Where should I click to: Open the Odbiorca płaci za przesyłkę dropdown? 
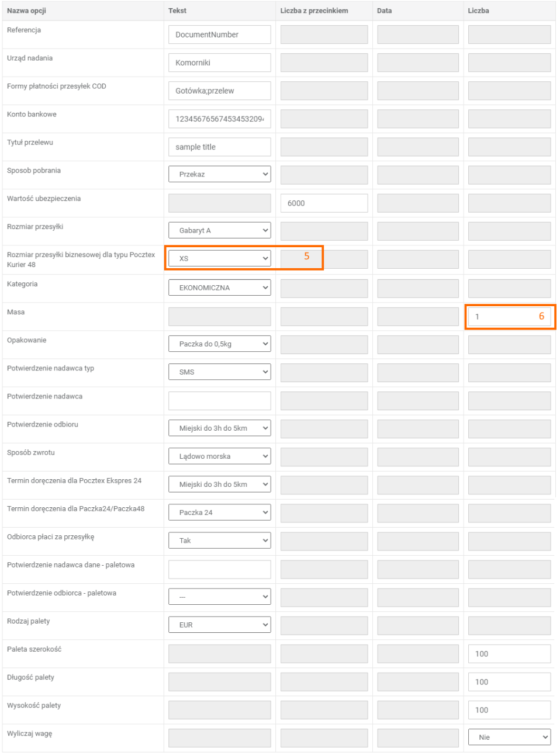[x=219, y=541]
